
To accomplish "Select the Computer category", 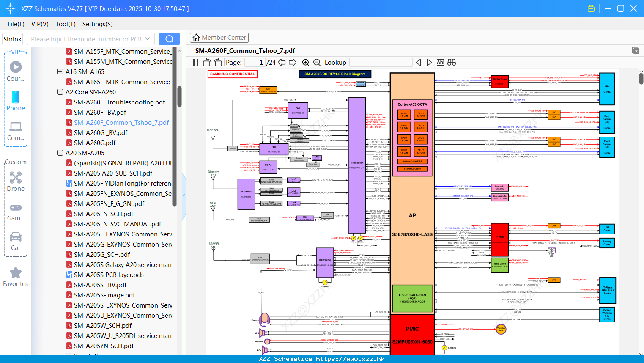I will (x=16, y=131).
